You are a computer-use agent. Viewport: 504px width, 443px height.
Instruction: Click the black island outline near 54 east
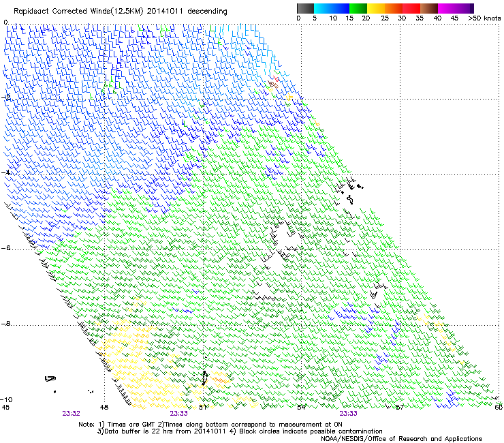coord(350,200)
